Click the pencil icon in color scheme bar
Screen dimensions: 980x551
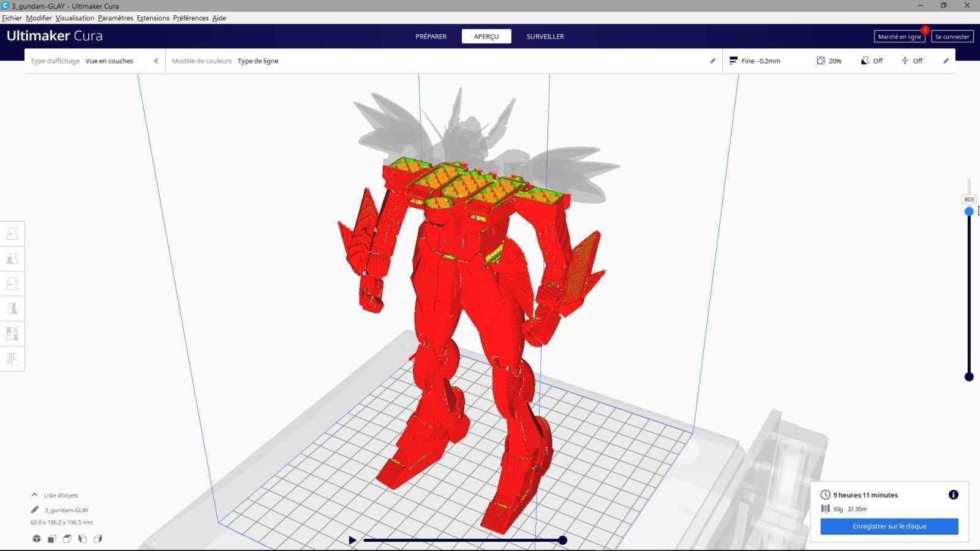[712, 61]
